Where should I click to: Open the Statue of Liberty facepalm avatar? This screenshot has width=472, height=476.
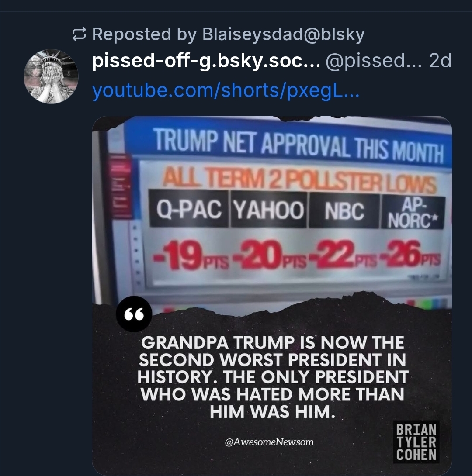click(51, 76)
